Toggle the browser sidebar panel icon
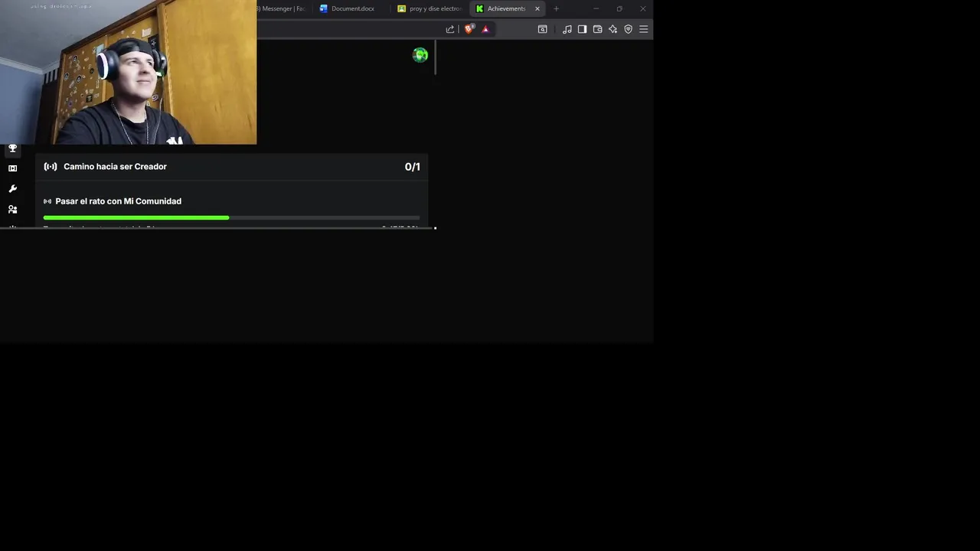 point(583,29)
